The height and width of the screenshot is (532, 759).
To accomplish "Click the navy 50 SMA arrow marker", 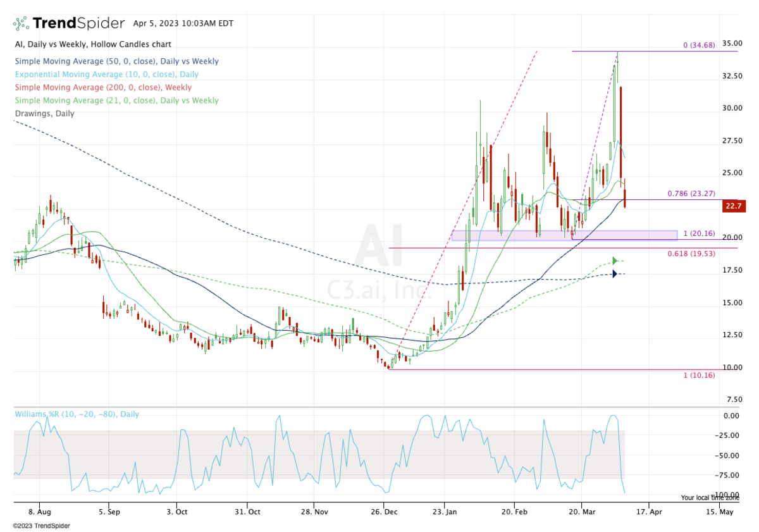I will click(615, 274).
